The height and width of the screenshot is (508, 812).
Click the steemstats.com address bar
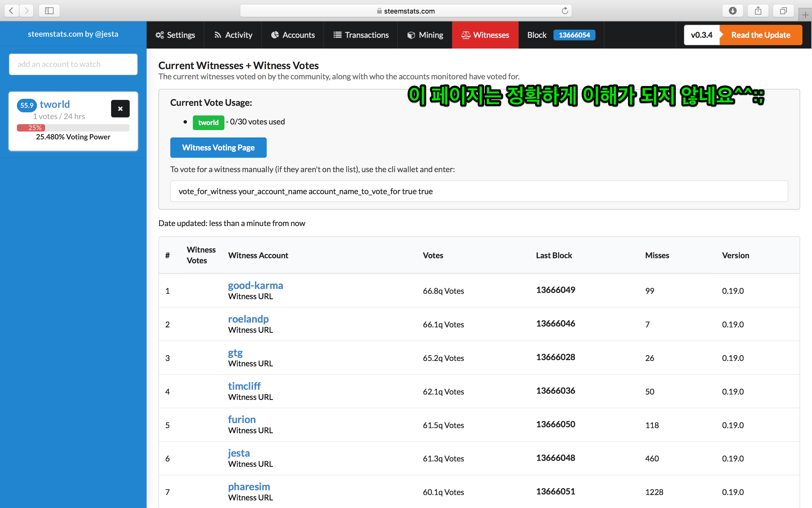[406, 11]
